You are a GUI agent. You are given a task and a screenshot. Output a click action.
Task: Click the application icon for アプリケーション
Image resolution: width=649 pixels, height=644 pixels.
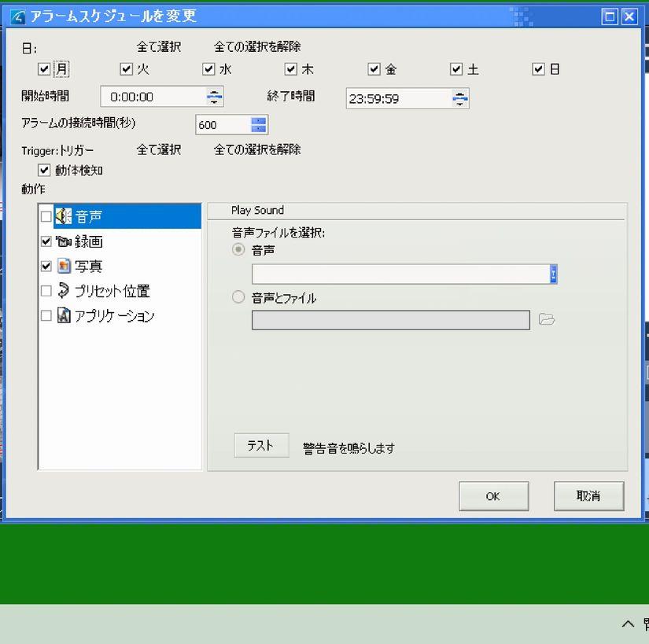click(x=64, y=315)
